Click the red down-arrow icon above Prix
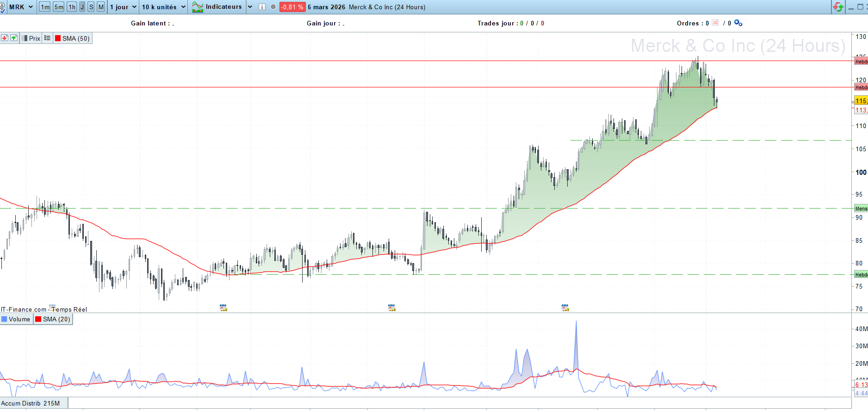The width and height of the screenshot is (868, 412). pyautogui.click(x=5, y=38)
